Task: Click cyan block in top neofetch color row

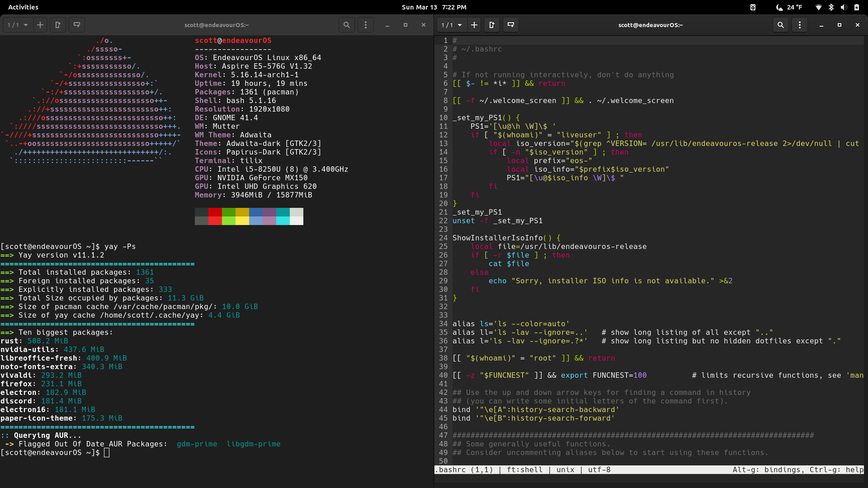Action: tap(283, 212)
